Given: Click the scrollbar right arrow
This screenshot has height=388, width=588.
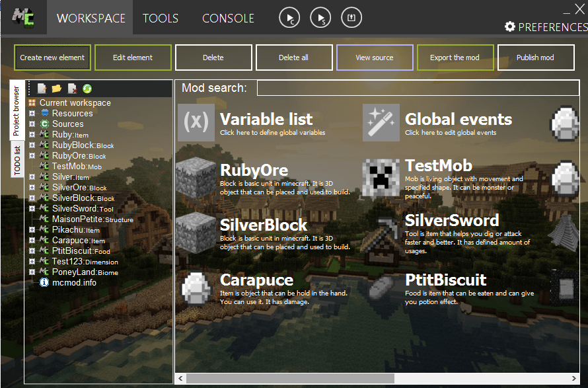Looking at the screenshot, I should point(573,378).
